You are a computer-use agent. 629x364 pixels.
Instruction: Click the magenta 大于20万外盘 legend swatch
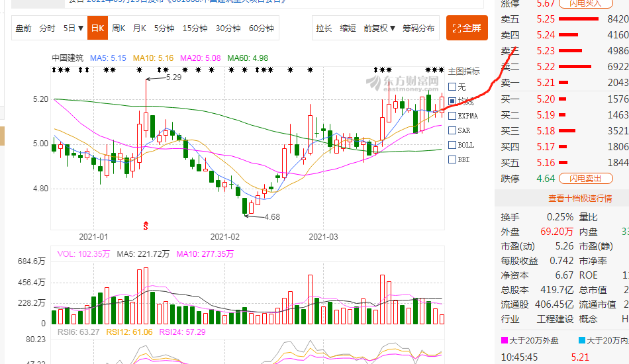click(x=505, y=340)
